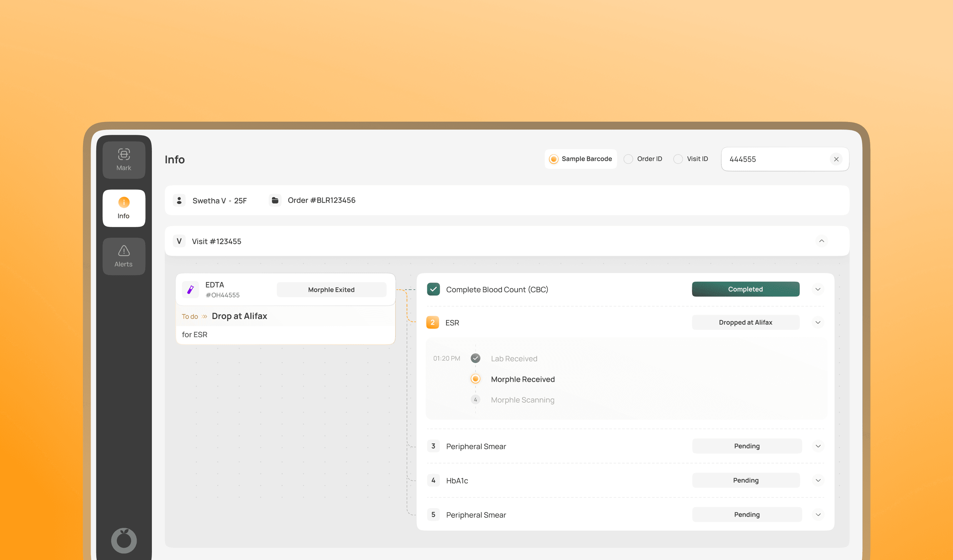Toggle the Complete Blood Count green checkbox
Viewport: 953px width, 560px height.
tap(433, 289)
